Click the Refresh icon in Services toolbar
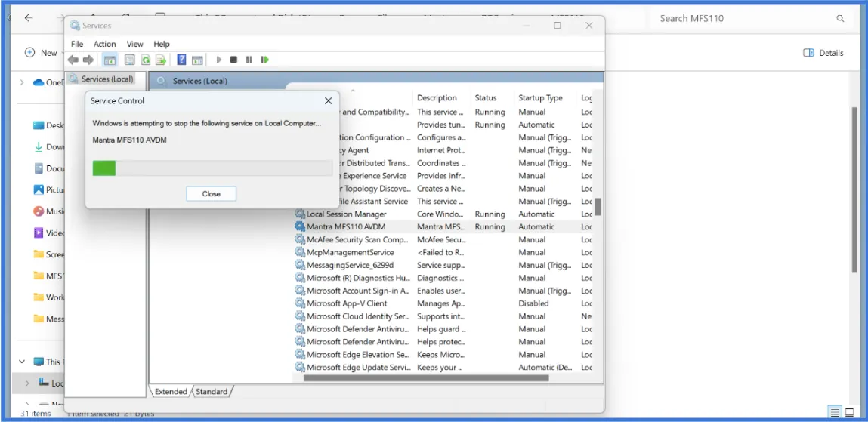 146,60
